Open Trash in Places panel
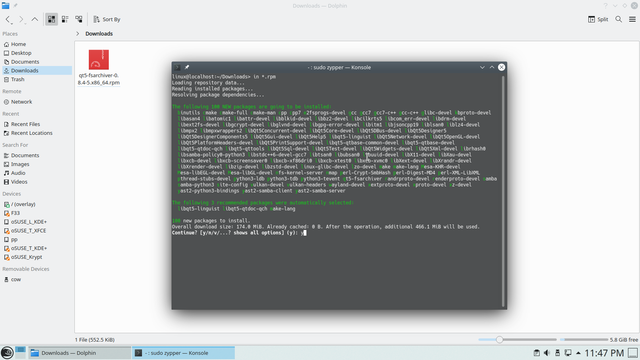 click(x=18, y=80)
